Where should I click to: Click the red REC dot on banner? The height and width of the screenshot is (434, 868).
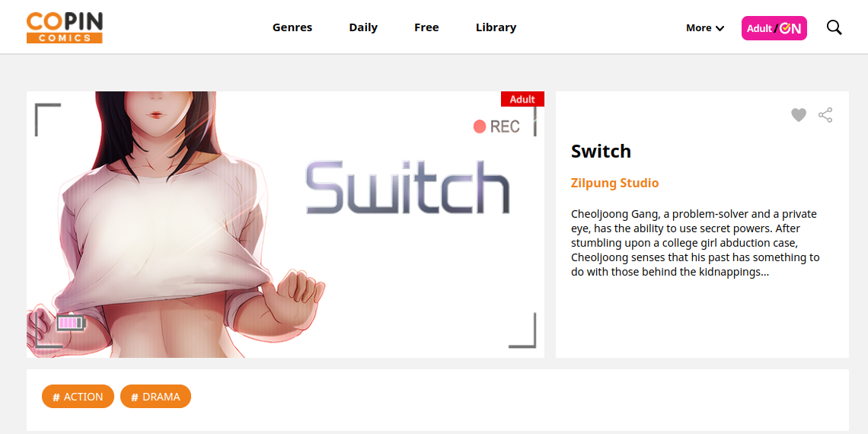click(480, 126)
